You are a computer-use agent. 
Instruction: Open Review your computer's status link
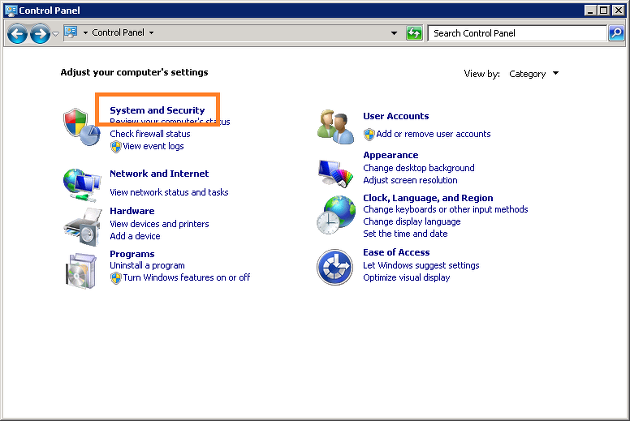point(170,121)
